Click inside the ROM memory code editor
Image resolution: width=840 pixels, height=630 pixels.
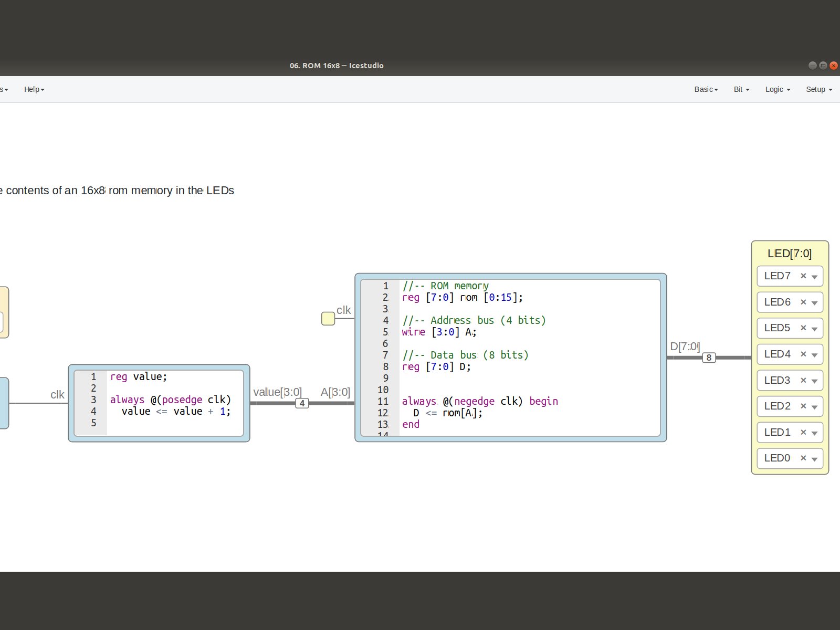pos(525,378)
